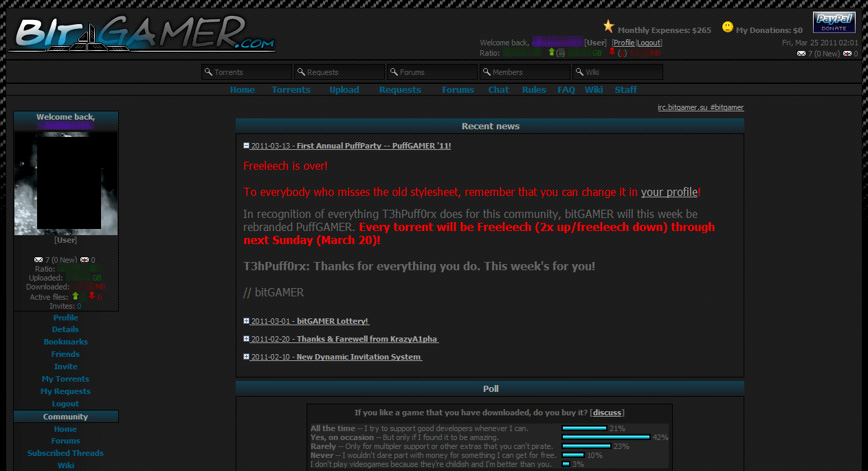Image resolution: width=868 pixels, height=471 pixels.
Task: Open sidebar Details link
Action: tap(66, 330)
